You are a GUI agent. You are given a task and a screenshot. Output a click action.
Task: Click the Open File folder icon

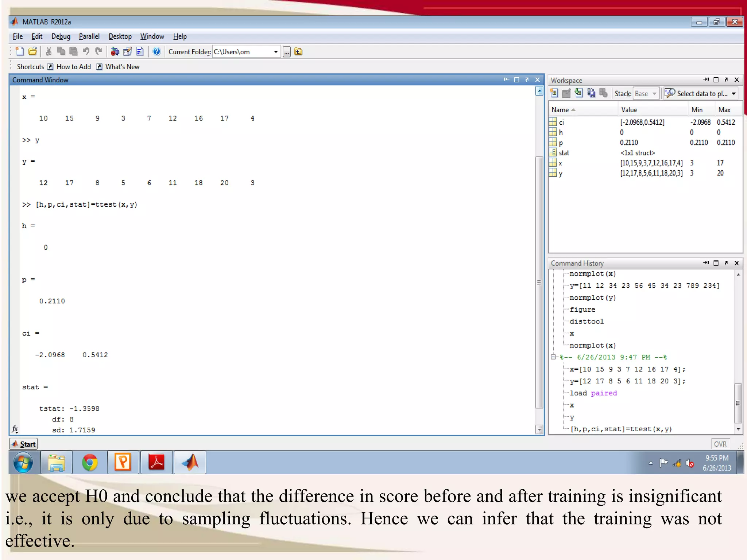(x=33, y=51)
